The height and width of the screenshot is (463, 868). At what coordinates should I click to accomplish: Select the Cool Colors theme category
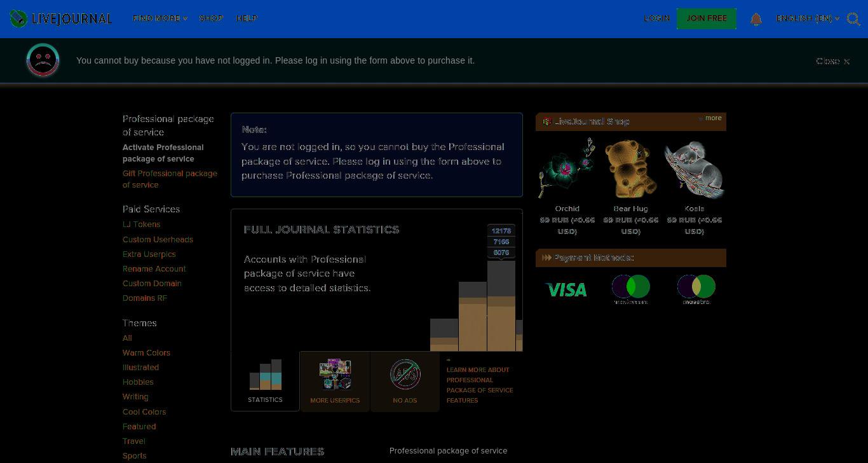click(x=144, y=412)
